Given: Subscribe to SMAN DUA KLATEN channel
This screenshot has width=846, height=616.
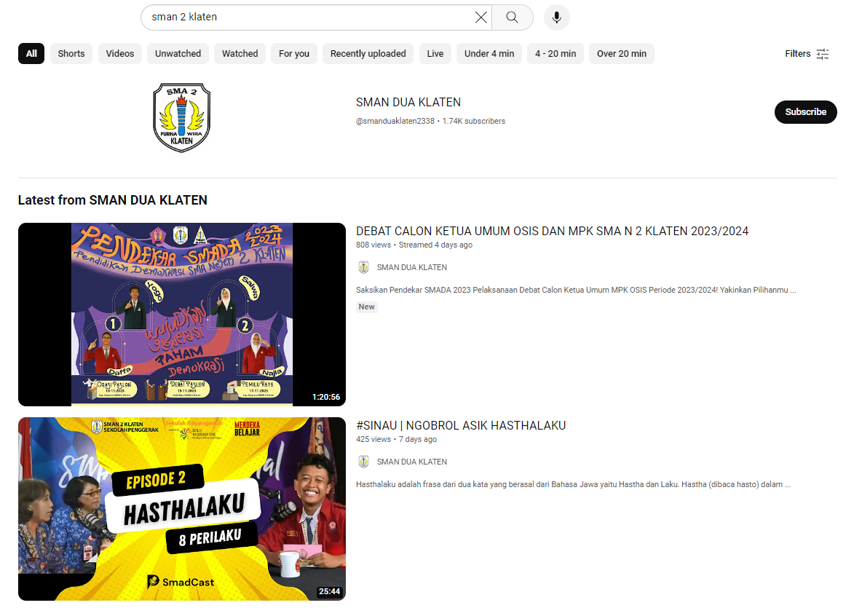Looking at the screenshot, I should click(805, 112).
